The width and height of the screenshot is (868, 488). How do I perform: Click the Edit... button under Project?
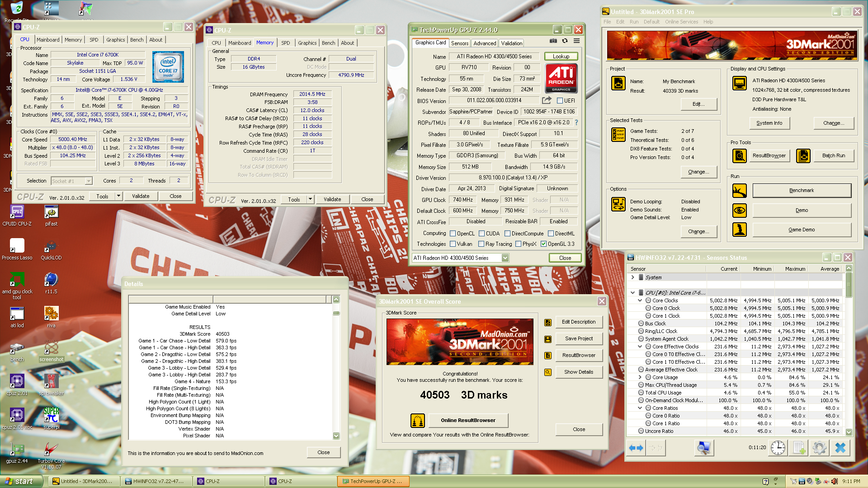point(698,104)
